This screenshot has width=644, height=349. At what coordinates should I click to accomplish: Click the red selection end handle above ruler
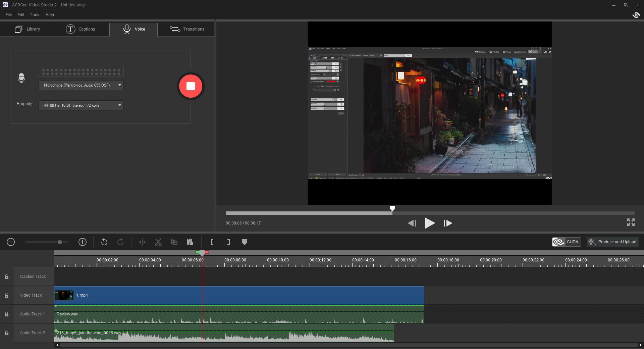(x=207, y=252)
